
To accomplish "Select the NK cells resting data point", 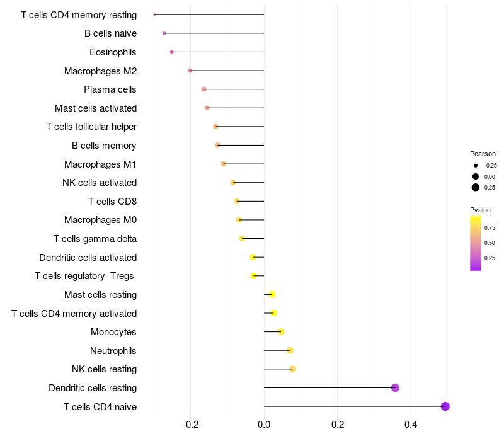I will [292, 369].
